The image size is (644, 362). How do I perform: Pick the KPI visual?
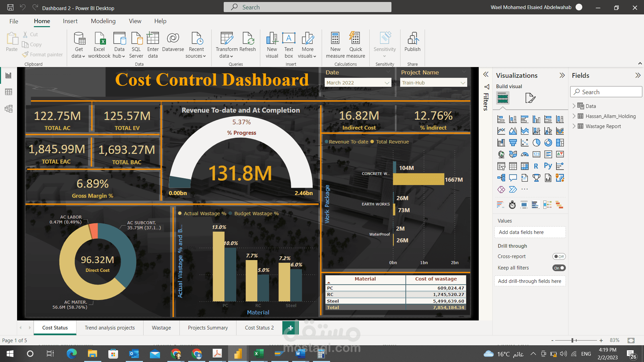(x=560, y=155)
